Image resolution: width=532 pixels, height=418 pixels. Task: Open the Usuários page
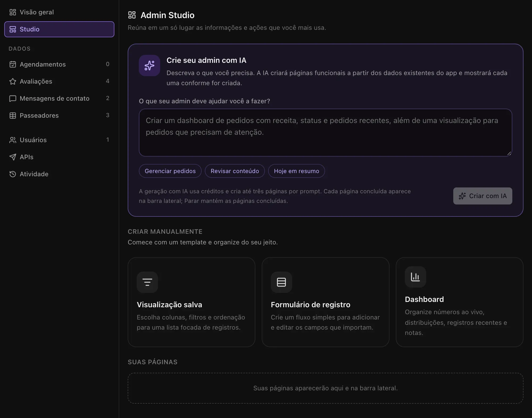pyautogui.click(x=59, y=140)
